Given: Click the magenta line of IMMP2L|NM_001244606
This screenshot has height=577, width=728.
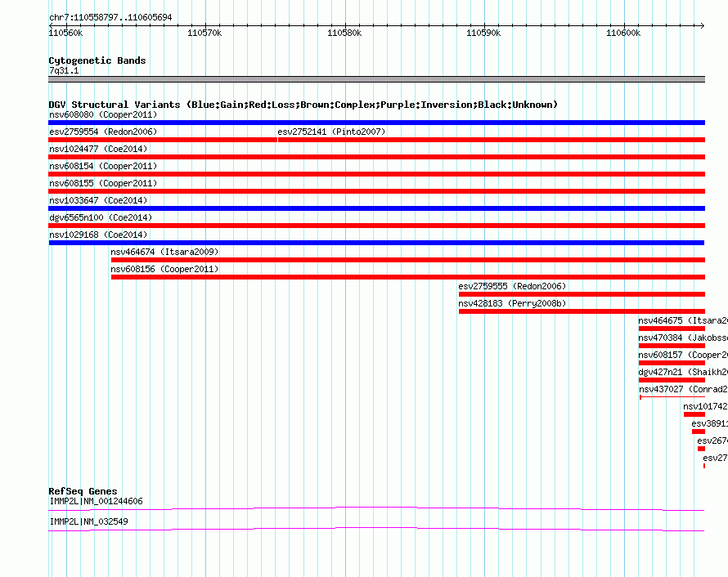Looking at the screenshot, I should [376, 509].
